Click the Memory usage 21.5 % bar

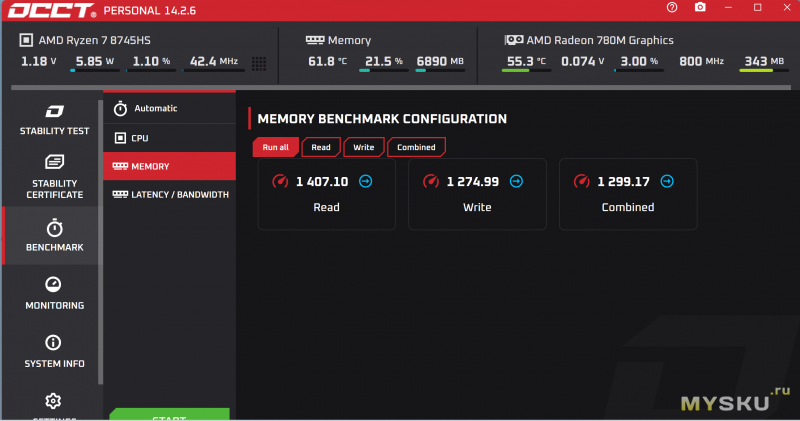[384, 70]
